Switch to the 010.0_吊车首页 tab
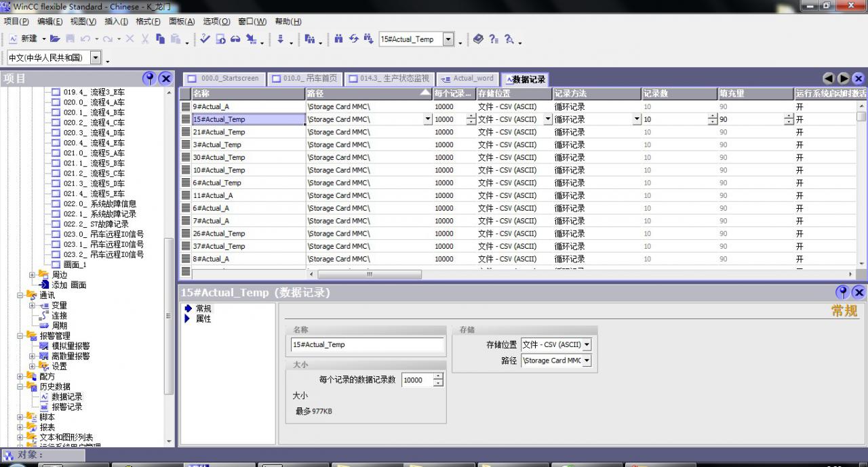 [x=305, y=79]
